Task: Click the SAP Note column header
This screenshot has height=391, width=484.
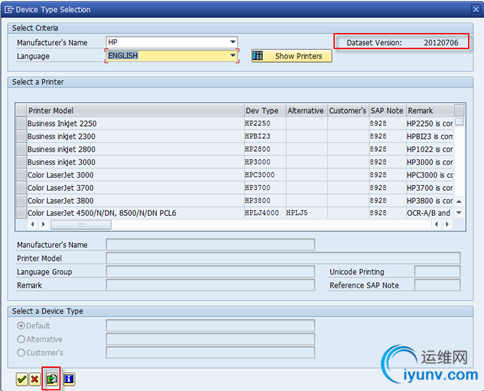Action: [x=387, y=110]
